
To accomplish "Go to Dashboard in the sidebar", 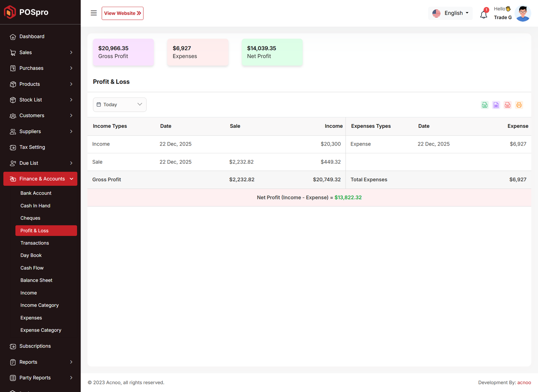I will point(32,37).
